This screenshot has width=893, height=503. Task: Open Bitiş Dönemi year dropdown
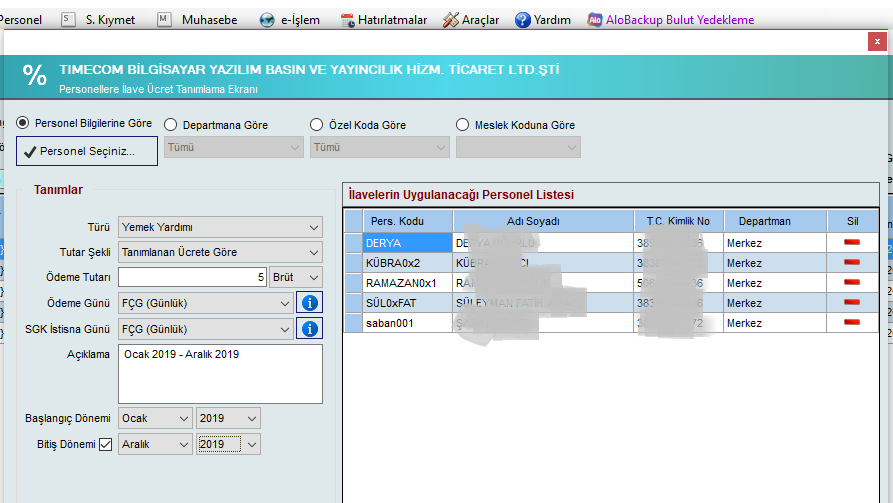228,444
